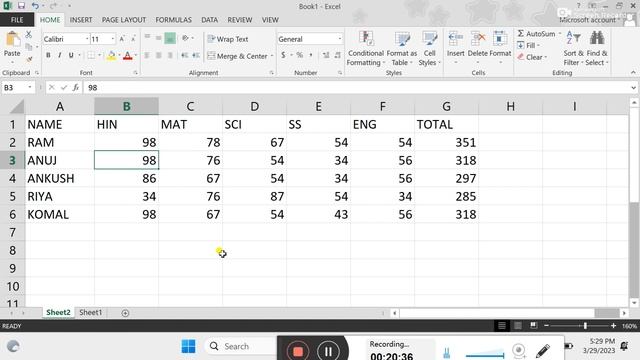The image size is (640, 360).
Task: Stop the screen recording
Action: 298,351
